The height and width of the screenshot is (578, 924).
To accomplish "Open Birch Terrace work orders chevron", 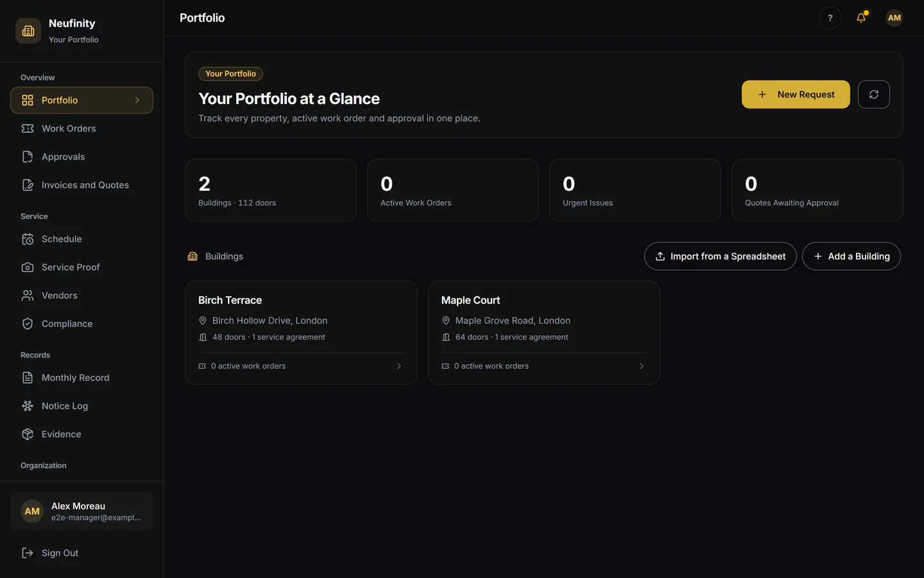I will pos(399,366).
